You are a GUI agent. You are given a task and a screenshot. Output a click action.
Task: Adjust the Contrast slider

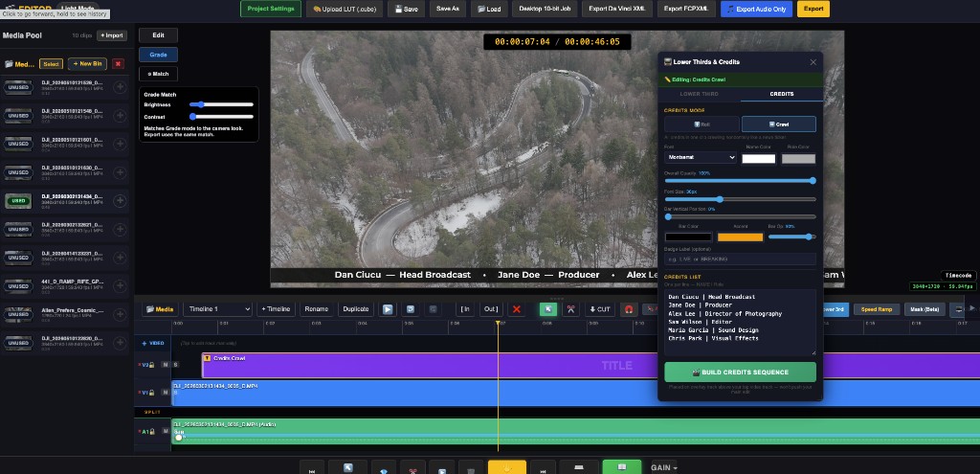pyautogui.click(x=222, y=116)
